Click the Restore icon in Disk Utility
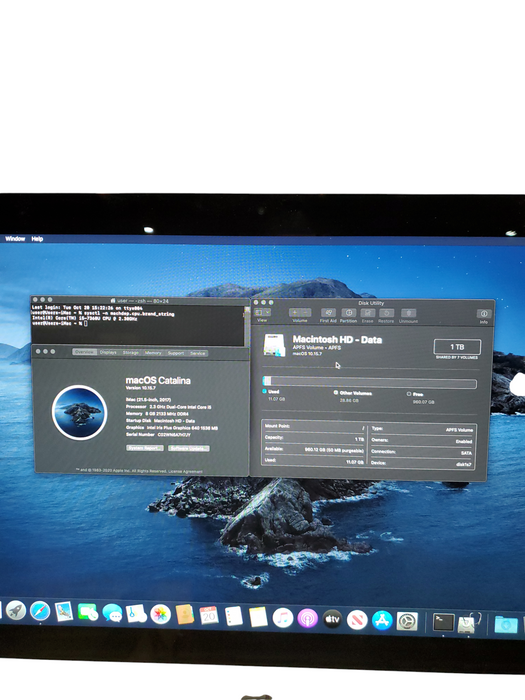Image resolution: width=525 pixels, height=700 pixels. click(386, 313)
